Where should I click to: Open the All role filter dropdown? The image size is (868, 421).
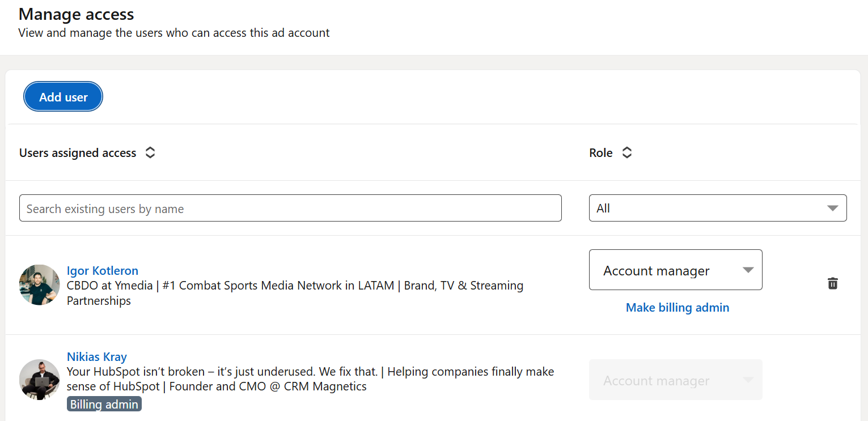click(717, 208)
